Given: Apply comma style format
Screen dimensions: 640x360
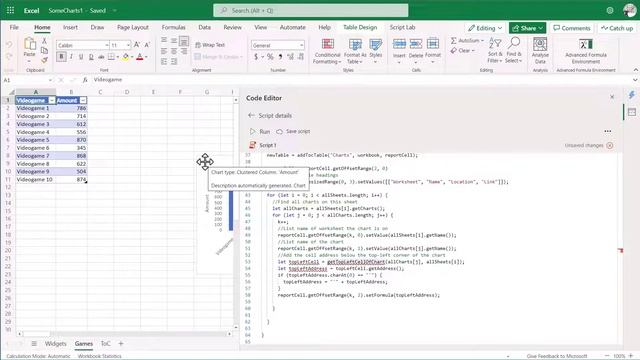Looking at the screenshot, I should pos(280,57).
